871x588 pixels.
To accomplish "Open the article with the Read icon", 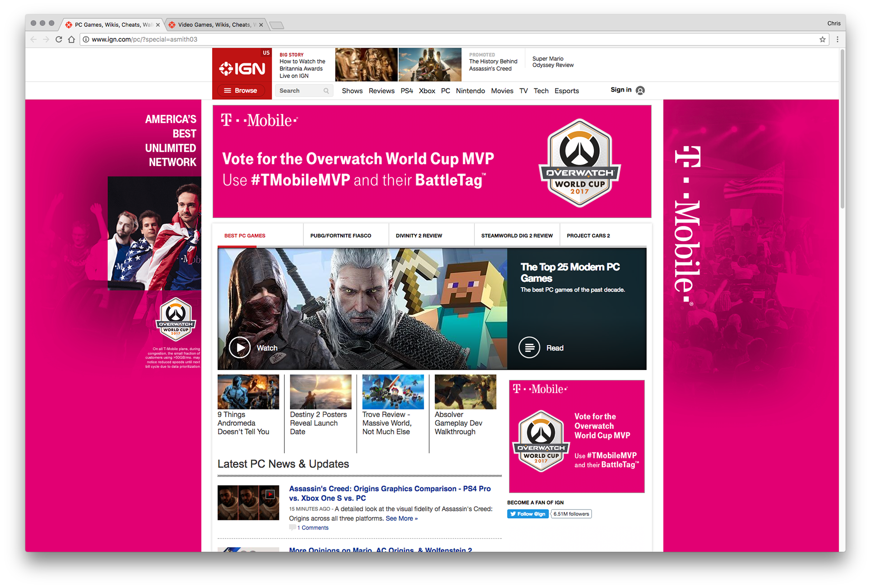I will coord(529,348).
